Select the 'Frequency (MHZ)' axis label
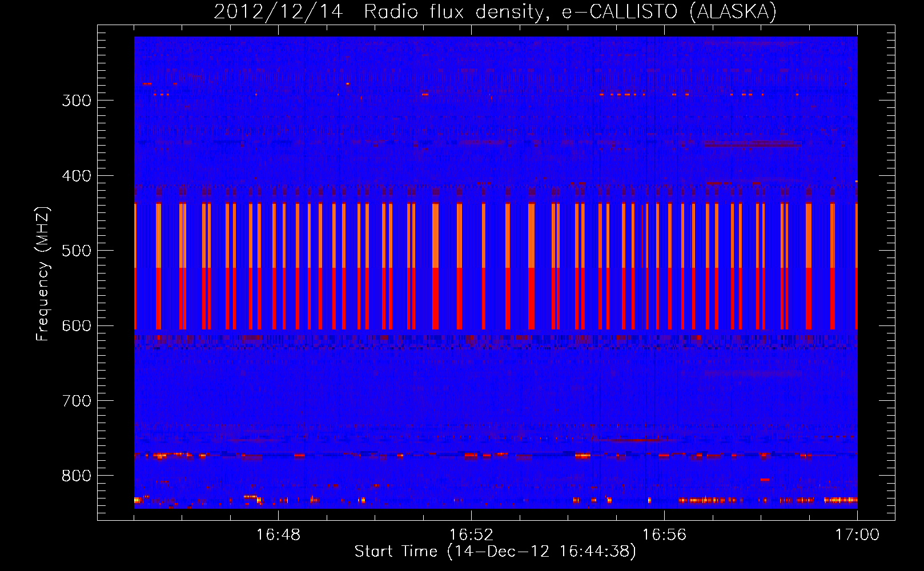This screenshot has height=571, width=924. 43,274
